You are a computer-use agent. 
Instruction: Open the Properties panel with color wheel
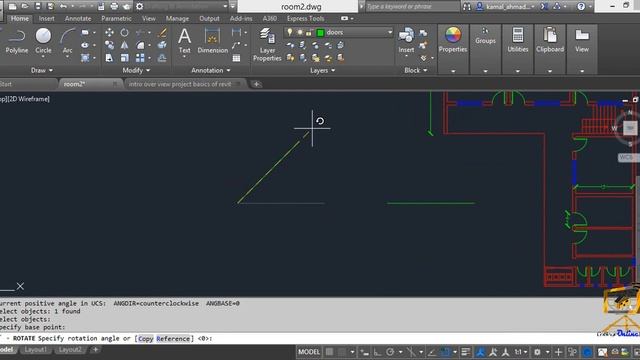(453, 40)
